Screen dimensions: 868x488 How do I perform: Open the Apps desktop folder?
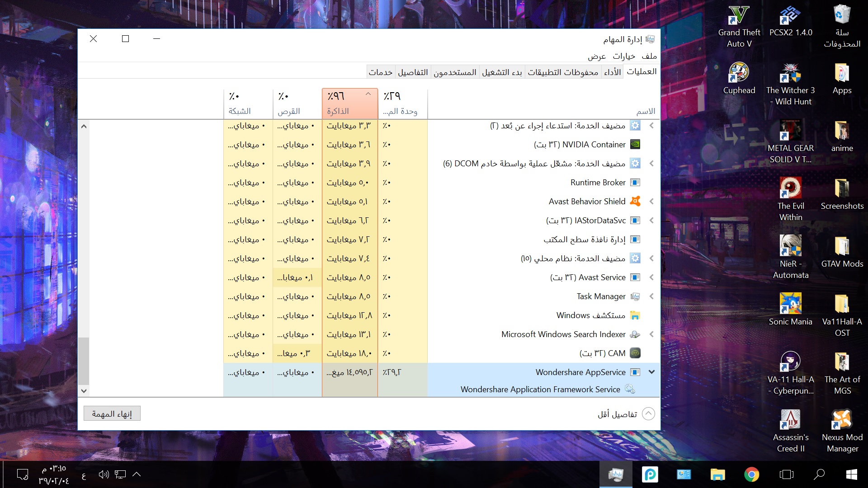point(842,79)
